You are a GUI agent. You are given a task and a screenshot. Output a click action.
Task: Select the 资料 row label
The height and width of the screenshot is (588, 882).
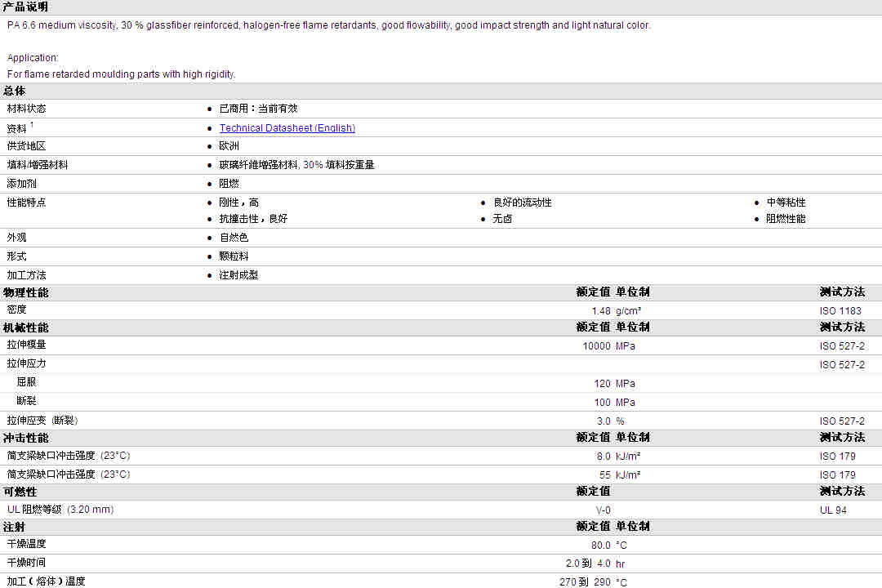pos(17,128)
